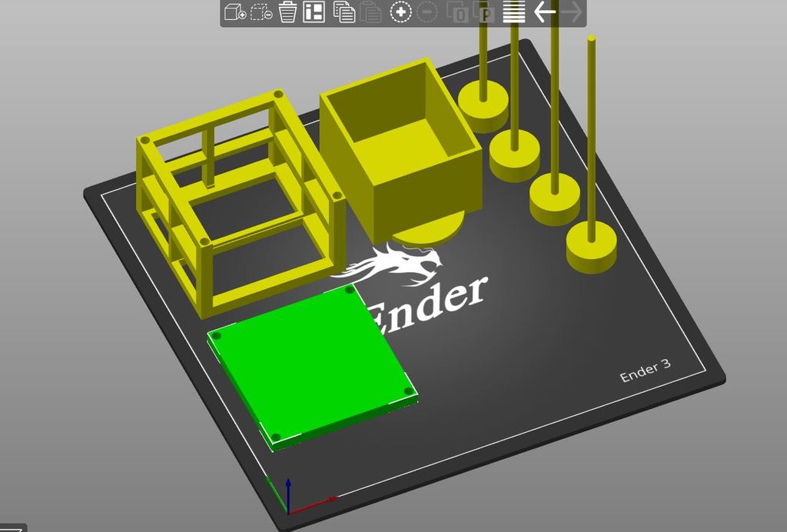Undo with the left arrow icon
787x532 pixels.
pos(545,12)
